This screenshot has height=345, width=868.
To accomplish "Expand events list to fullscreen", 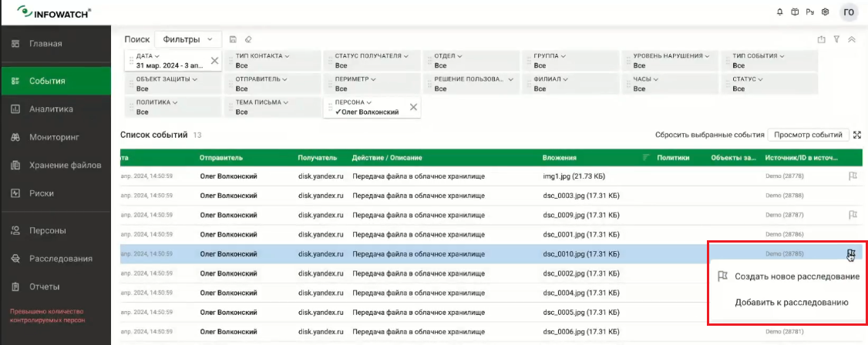I will [x=856, y=135].
